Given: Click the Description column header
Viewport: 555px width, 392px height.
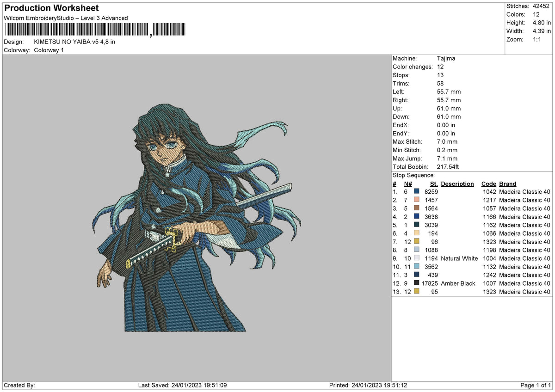Looking at the screenshot, I should point(457,184).
